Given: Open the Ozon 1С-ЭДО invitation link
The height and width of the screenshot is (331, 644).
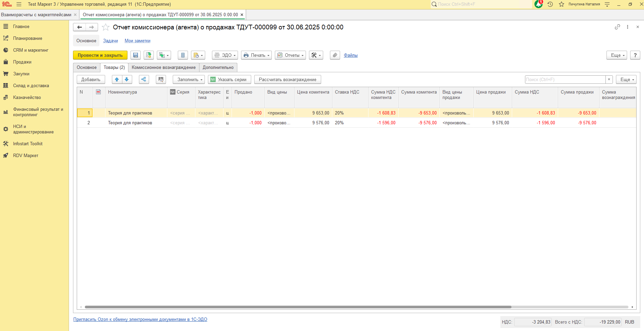Looking at the screenshot, I should 140,319.
